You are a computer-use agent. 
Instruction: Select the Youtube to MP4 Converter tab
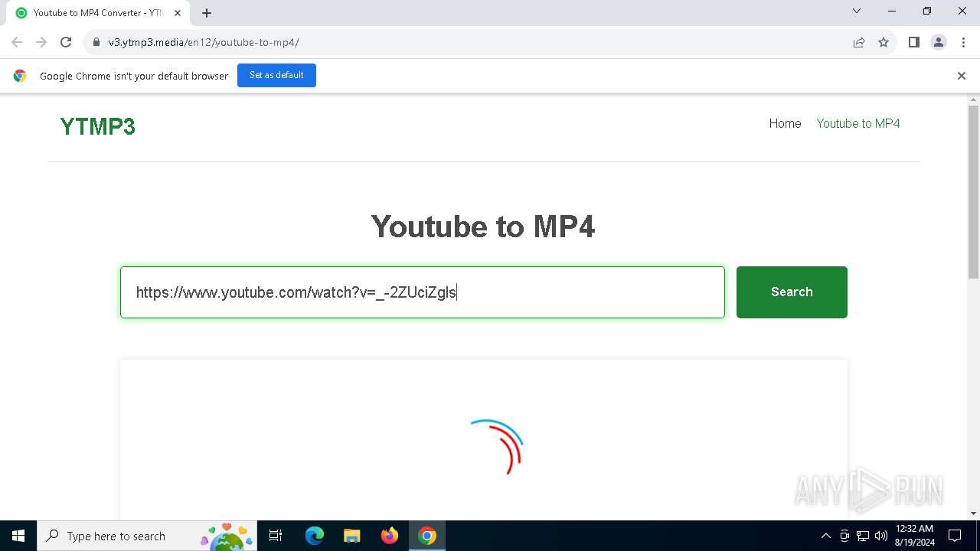pos(96,13)
